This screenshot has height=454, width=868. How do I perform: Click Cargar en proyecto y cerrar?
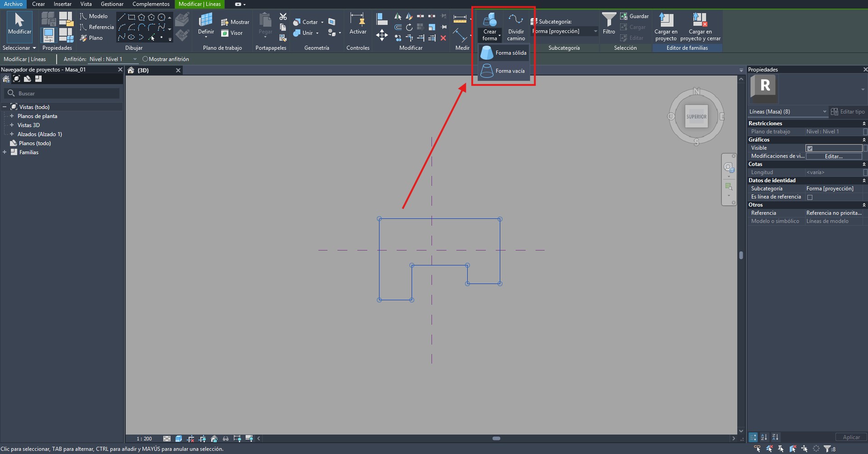(700, 26)
